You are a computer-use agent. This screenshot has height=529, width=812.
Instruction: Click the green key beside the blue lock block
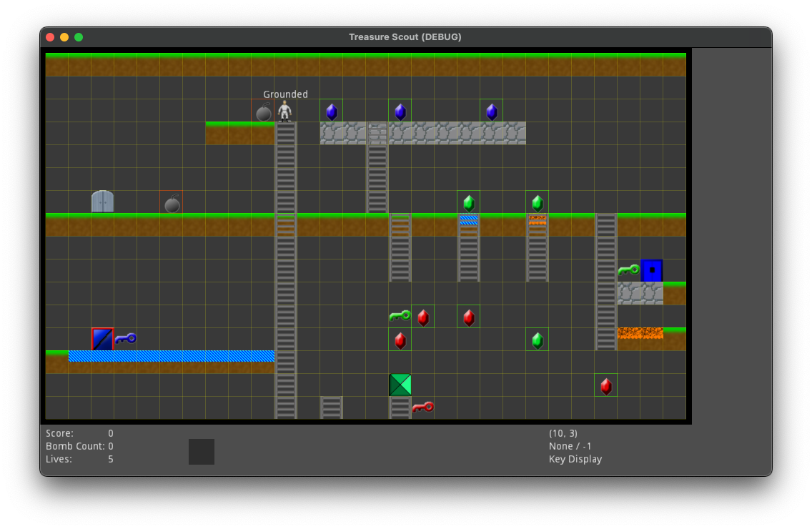coord(629,270)
